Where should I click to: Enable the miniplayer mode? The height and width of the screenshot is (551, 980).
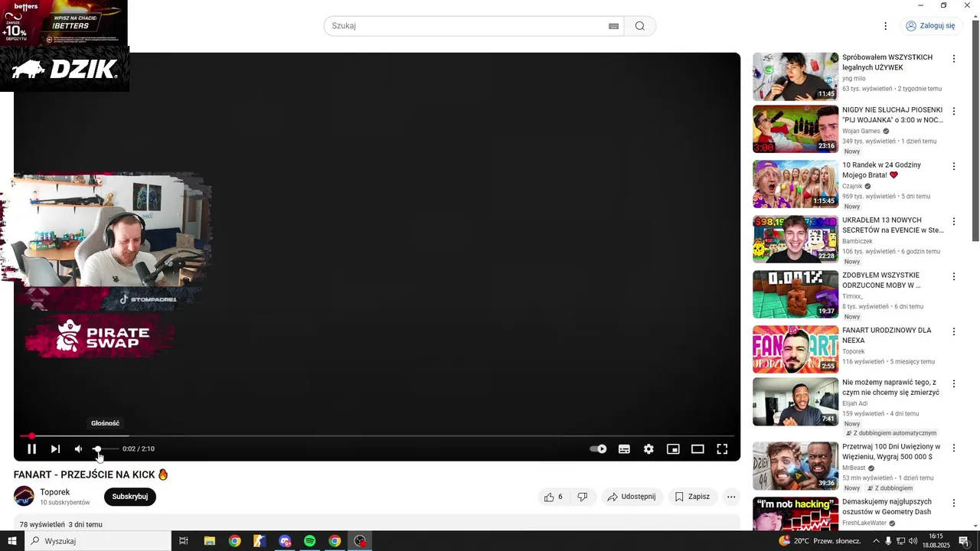pos(673,449)
